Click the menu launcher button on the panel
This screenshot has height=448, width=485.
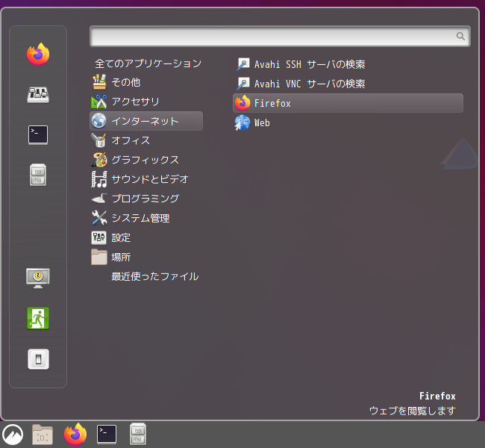[13, 435]
